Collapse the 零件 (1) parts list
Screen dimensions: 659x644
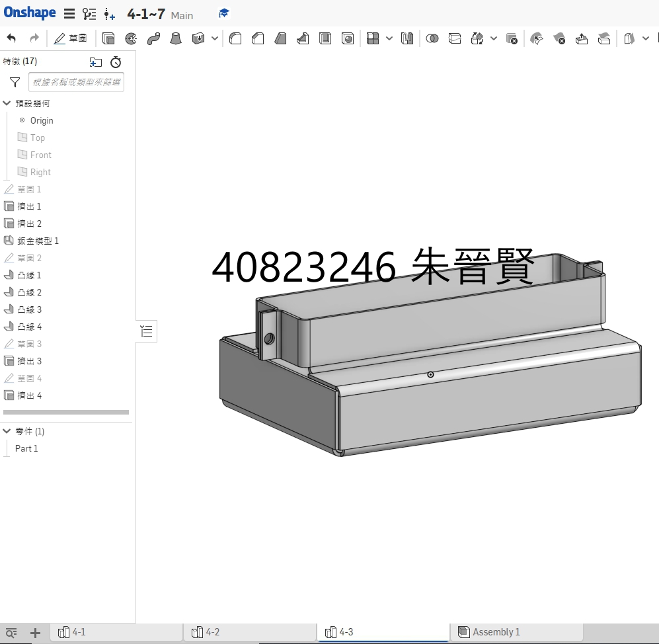tap(7, 431)
